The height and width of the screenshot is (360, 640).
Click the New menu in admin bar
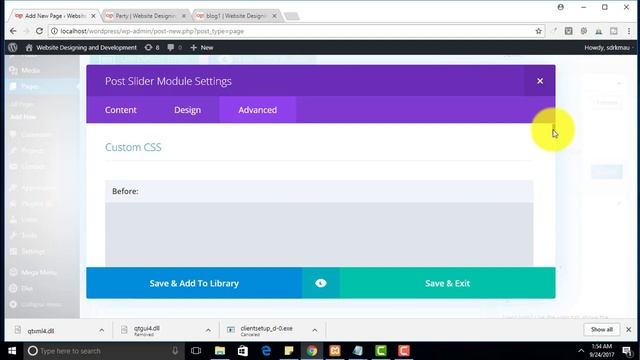pyautogui.click(x=202, y=47)
